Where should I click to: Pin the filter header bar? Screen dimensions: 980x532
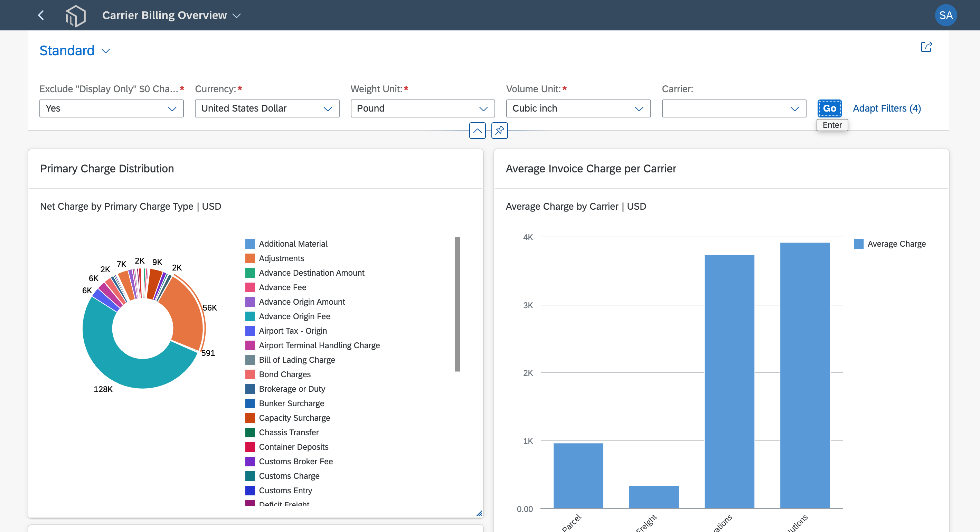tap(500, 131)
